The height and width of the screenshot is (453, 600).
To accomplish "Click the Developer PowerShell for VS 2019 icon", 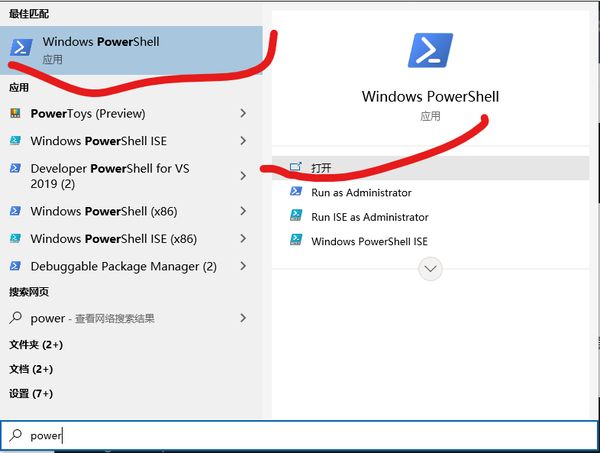I will coord(15,168).
